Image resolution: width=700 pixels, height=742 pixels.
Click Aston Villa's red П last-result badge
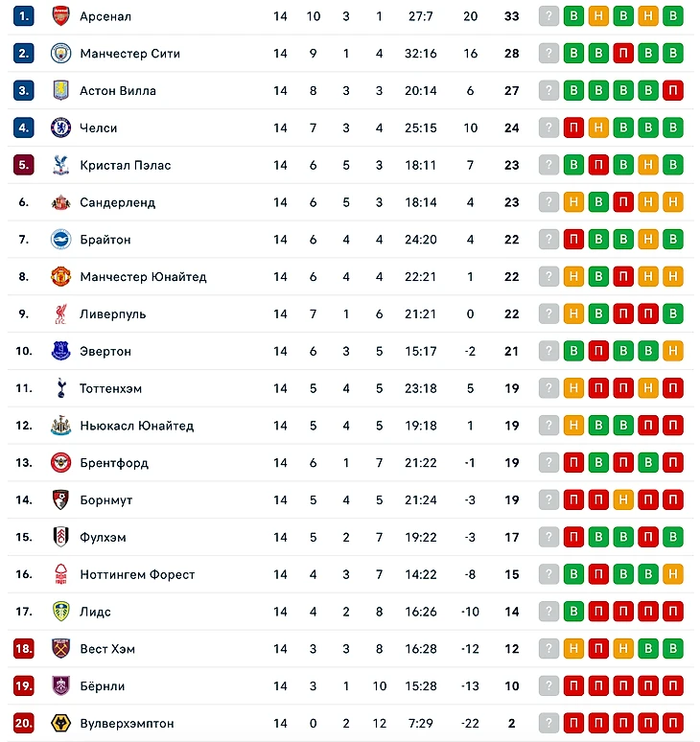[x=672, y=91]
